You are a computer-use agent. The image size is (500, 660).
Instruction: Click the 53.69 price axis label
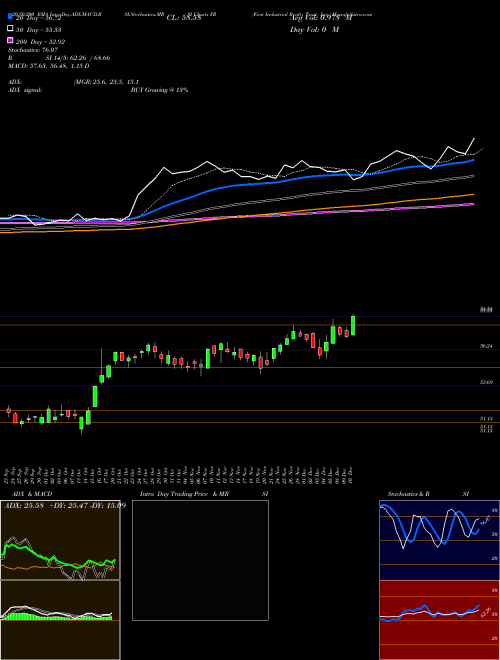[487, 382]
